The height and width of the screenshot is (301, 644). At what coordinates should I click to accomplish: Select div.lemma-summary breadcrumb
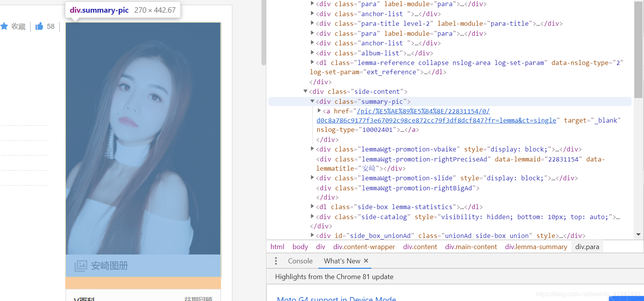click(536, 247)
